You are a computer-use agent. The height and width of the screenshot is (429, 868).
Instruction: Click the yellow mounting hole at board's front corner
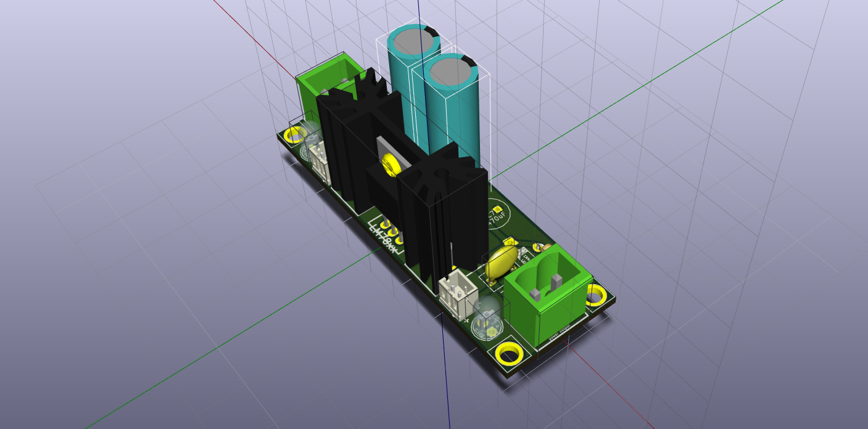point(510,354)
